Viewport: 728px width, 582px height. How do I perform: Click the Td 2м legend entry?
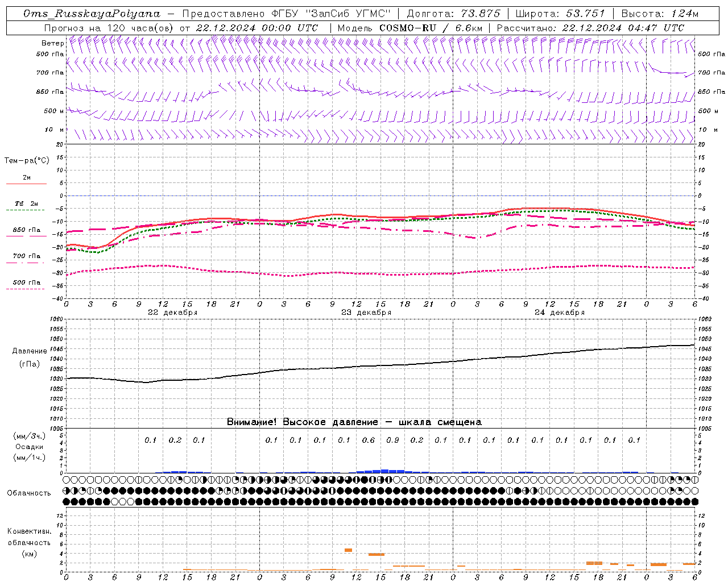[26, 203]
